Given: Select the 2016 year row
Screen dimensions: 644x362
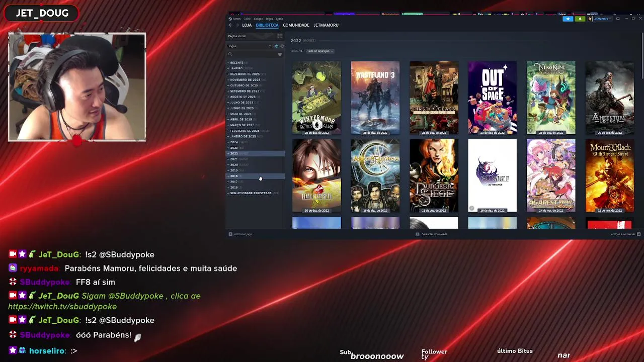Looking at the screenshot, I should pos(255,188).
